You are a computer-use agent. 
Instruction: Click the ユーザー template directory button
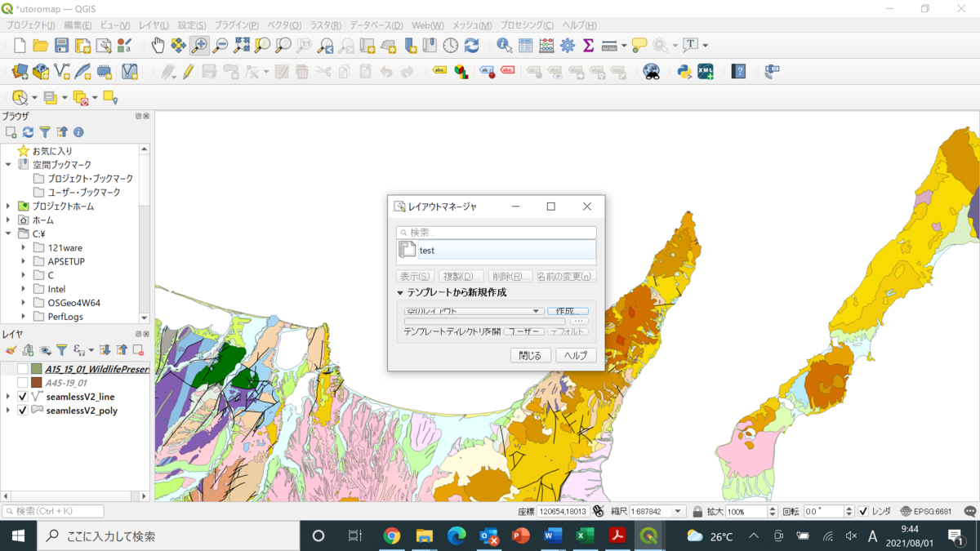pyautogui.click(x=524, y=331)
